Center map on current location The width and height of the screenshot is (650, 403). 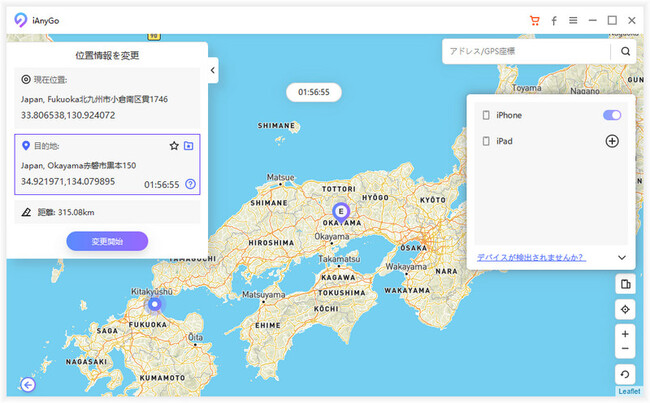625,310
